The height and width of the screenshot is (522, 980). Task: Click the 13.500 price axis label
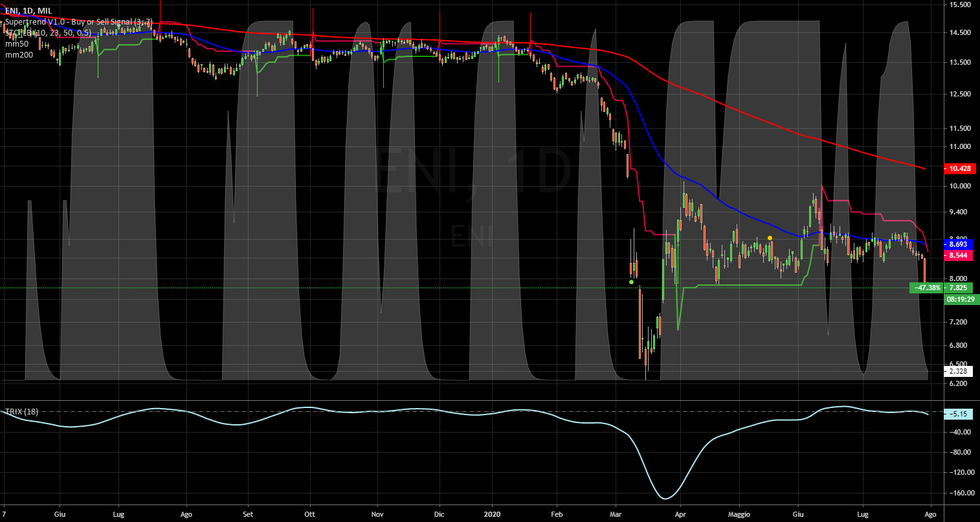pyautogui.click(x=960, y=62)
